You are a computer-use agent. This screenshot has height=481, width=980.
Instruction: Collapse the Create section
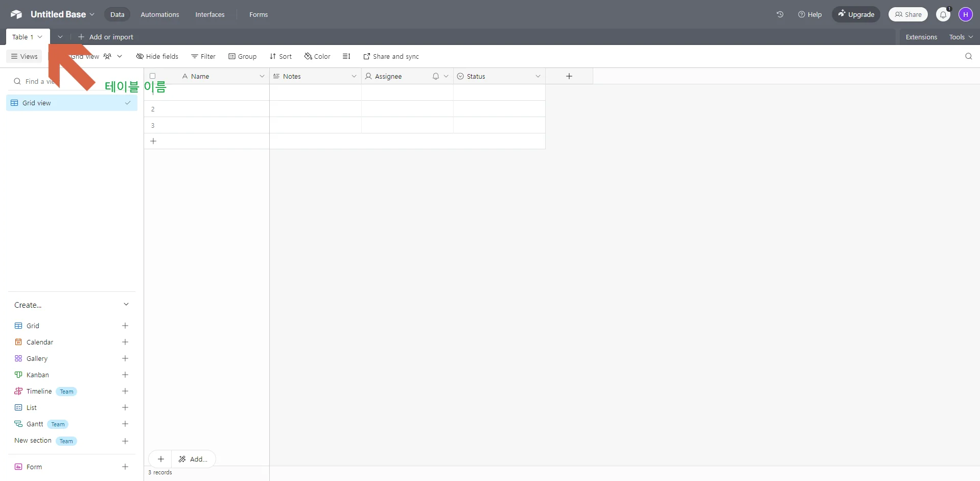click(126, 305)
